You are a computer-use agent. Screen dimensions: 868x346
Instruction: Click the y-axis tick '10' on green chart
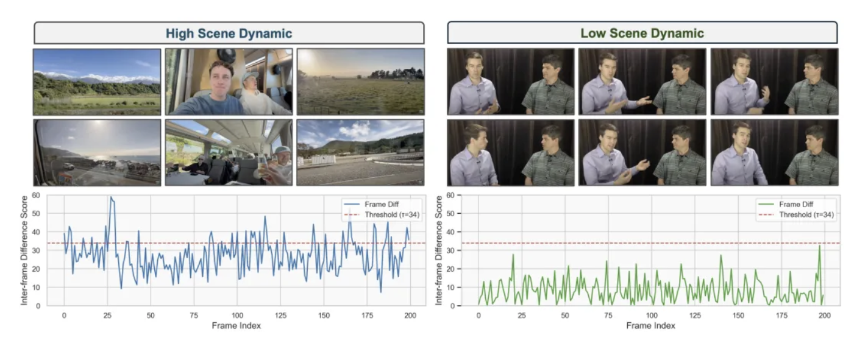450,288
